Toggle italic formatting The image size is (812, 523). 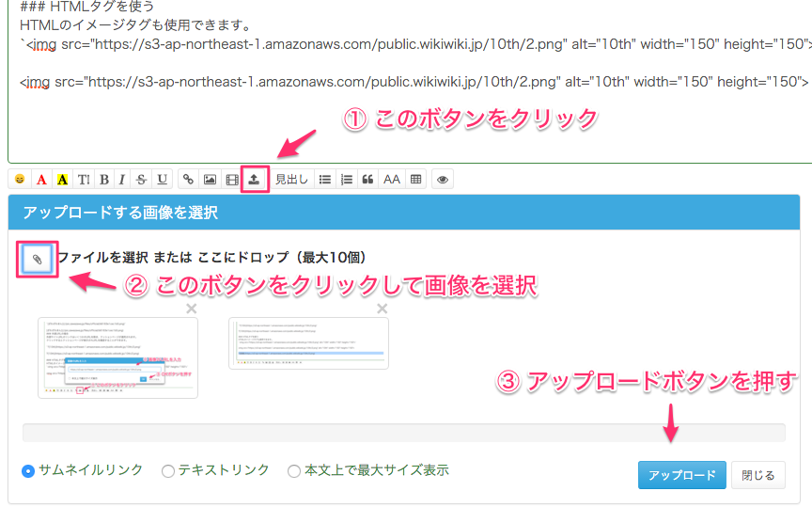[x=122, y=179]
